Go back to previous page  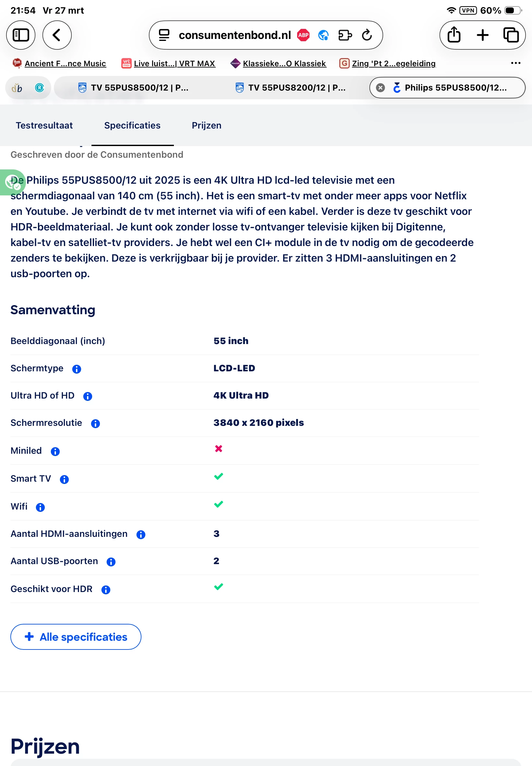pyautogui.click(x=57, y=35)
